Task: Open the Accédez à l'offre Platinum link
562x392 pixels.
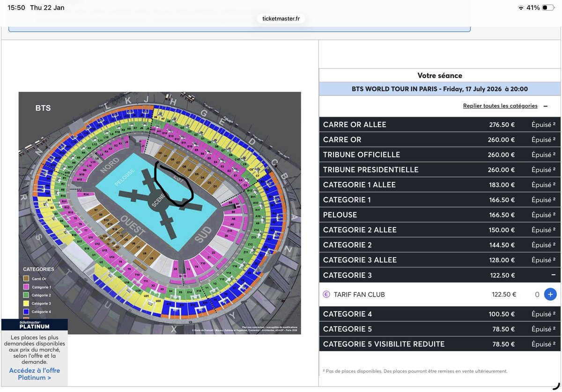Action: click(x=35, y=374)
